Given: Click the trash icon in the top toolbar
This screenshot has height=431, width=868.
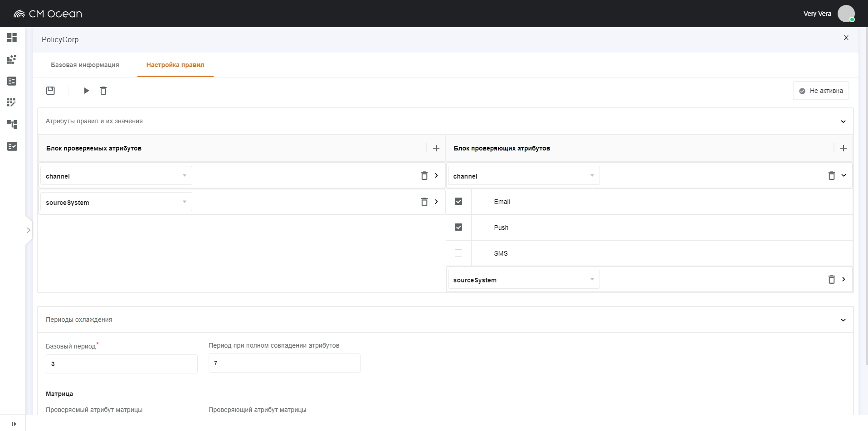Looking at the screenshot, I should pos(103,91).
